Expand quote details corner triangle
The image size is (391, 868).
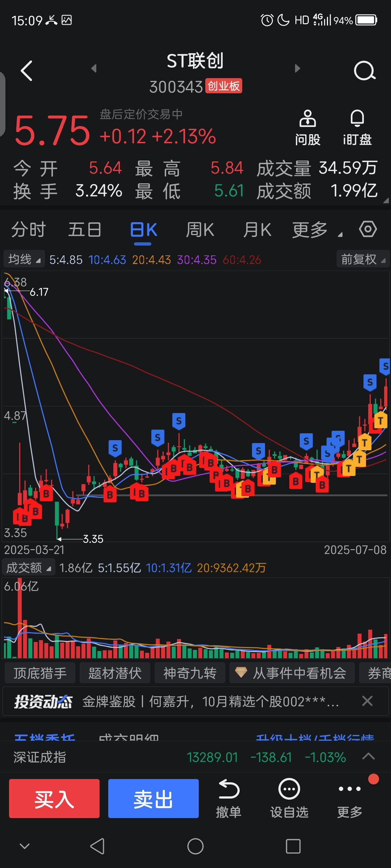click(x=386, y=200)
